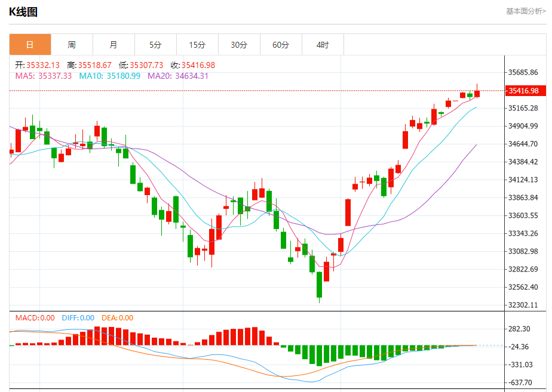
Task: Click the 开:35332.13 open price value
Action: click(37, 65)
